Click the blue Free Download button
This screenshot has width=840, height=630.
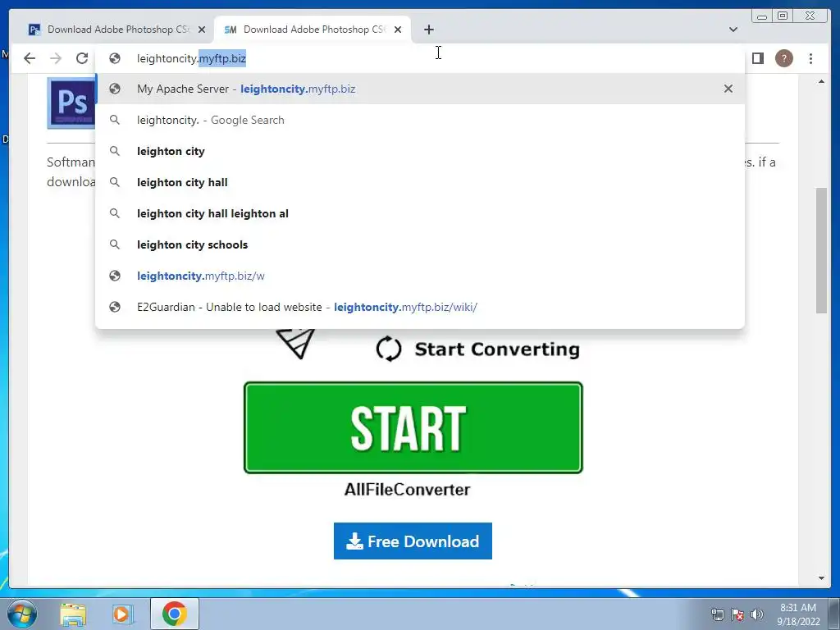tap(413, 541)
